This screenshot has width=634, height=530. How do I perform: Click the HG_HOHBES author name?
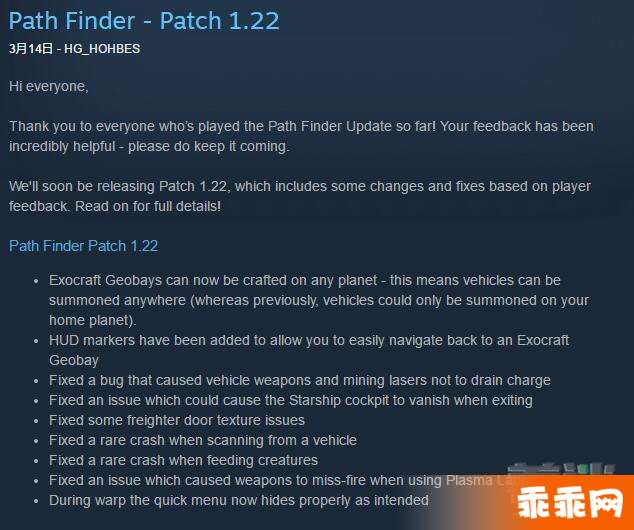pyautogui.click(x=102, y=49)
